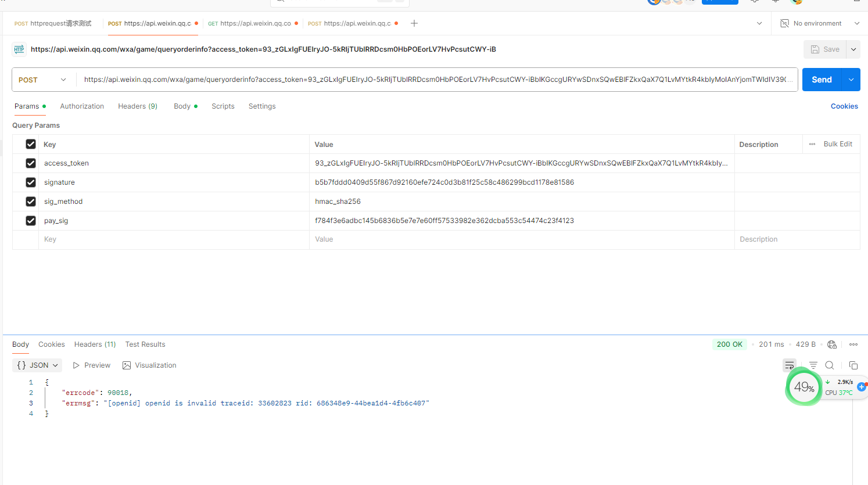Send the request
The width and height of the screenshot is (868, 485).
822,80
